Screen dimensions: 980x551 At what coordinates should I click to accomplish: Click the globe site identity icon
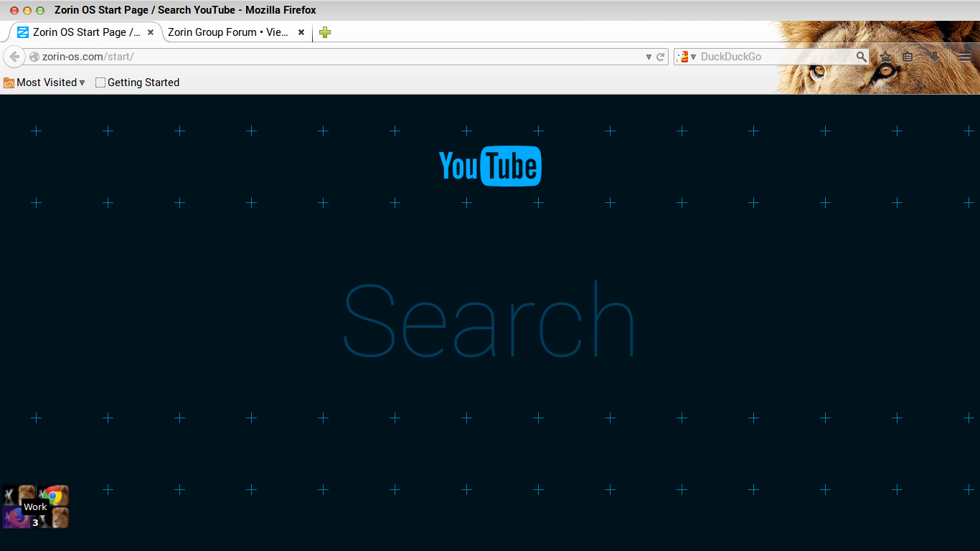[34, 57]
